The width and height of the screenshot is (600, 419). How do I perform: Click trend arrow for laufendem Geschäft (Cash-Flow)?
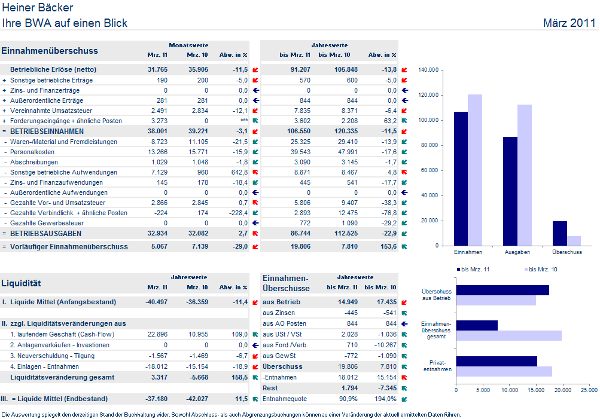click(x=256, y=334)
